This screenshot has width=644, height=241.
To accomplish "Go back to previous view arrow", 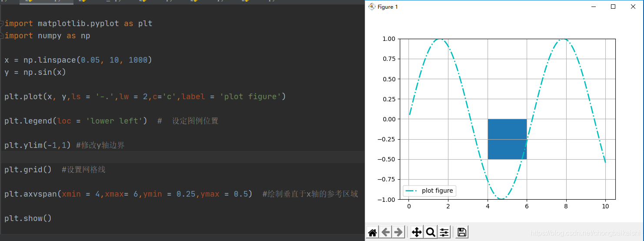I will tap(385, 232).
